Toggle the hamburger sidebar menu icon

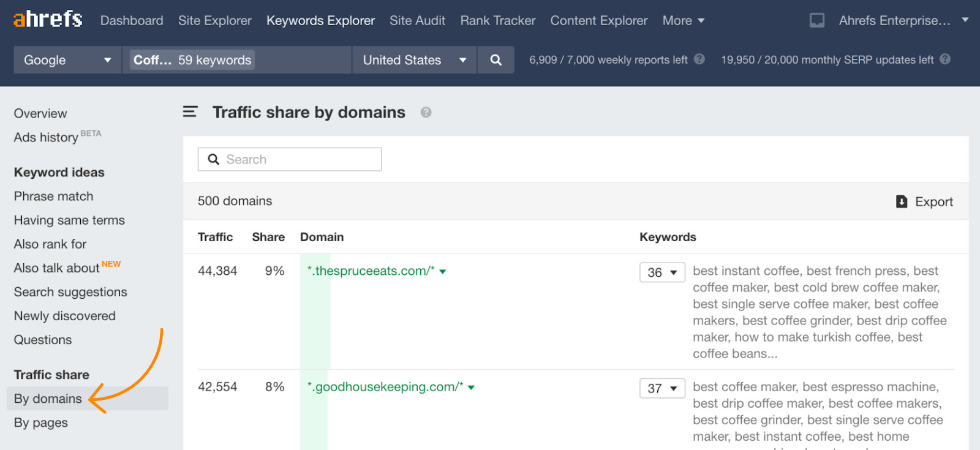(190, 112)
